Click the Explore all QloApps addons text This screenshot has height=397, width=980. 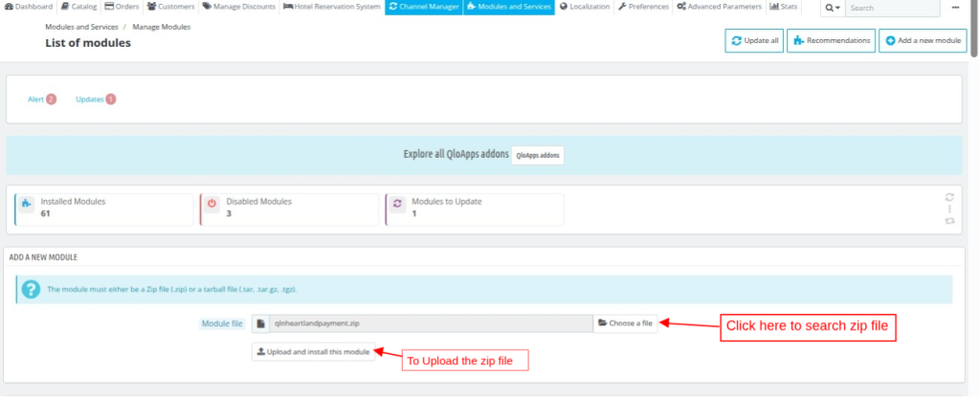click(456, 154)
